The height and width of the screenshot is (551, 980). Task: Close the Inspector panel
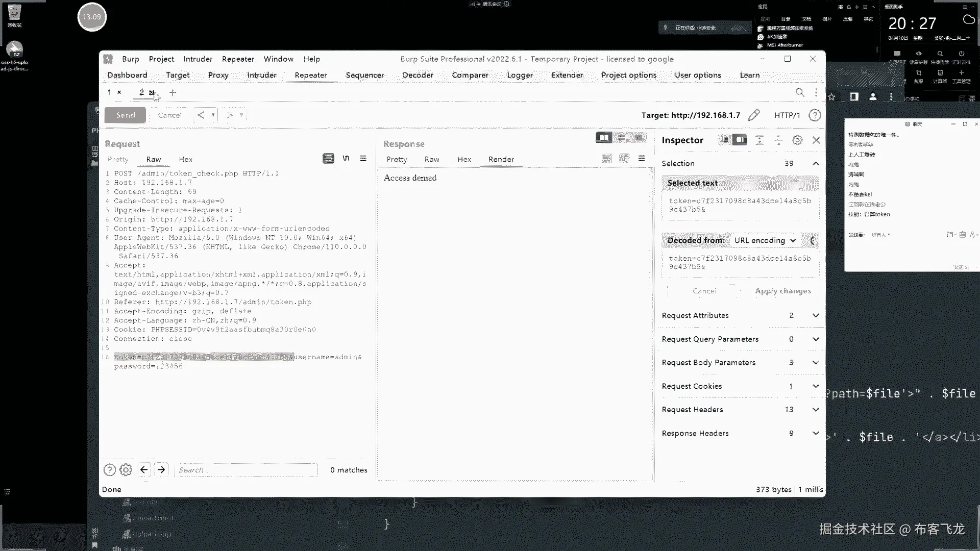click(816, 140)
